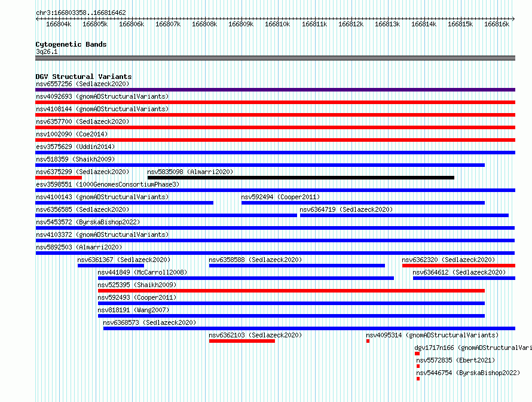This screenshot has width=532, height=402.
Task: Select the red nsv525395 variant bar
Action: 291,291
